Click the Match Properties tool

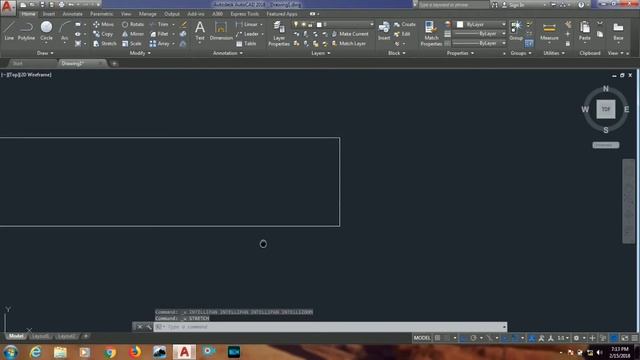click(x=431, y=33)
